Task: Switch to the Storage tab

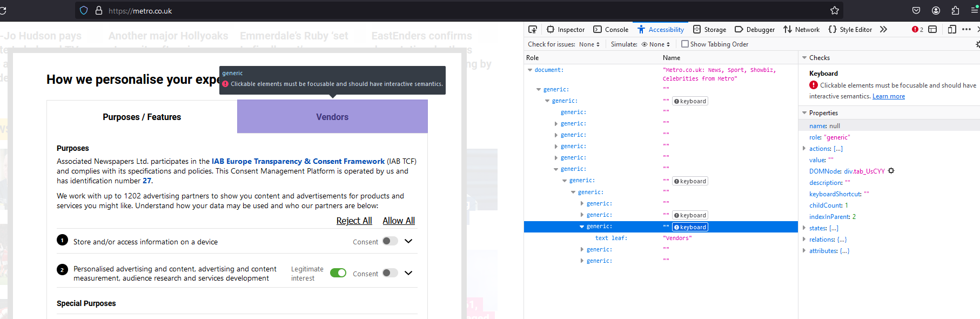Action: point(709,30)
